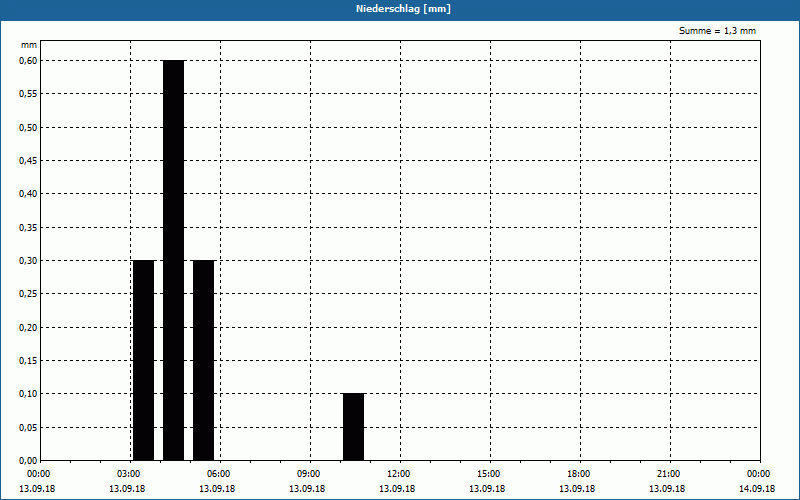
Task: Click the 06:00 time axis label
Action: (219, 474)
